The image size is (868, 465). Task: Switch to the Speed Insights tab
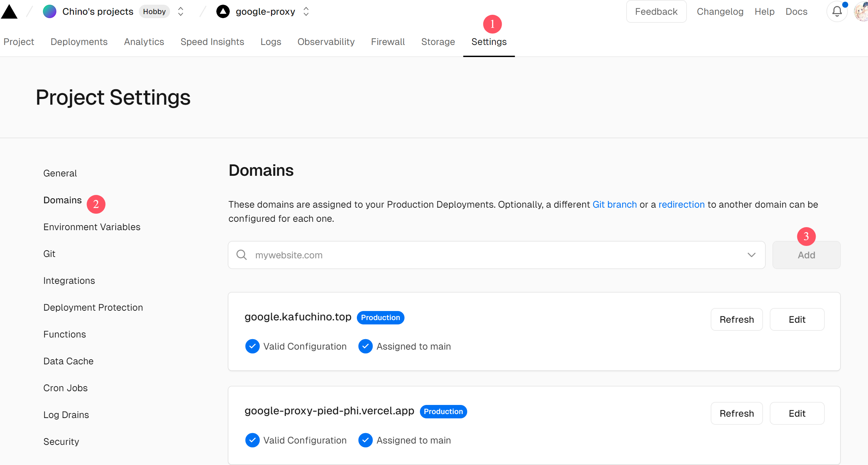212,42
